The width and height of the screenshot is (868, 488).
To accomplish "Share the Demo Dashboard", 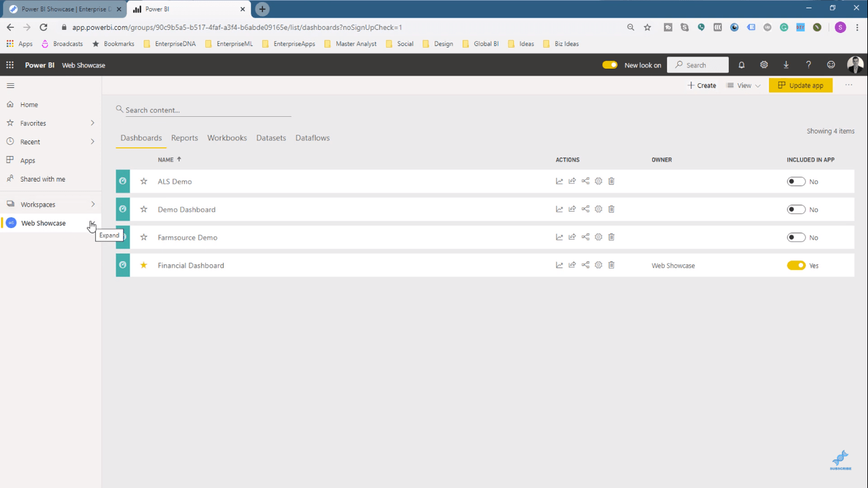I will pos(573,209).
